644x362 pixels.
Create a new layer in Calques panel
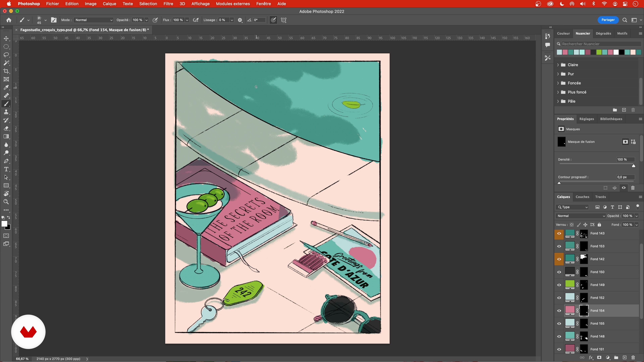pos(625,357)
